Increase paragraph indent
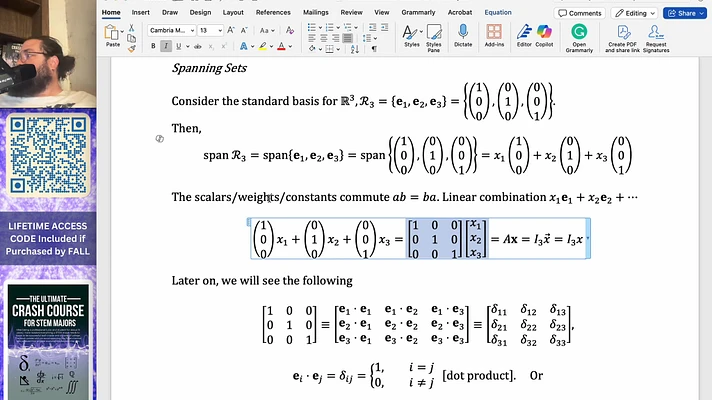712x400 pixels. point(385,28)
